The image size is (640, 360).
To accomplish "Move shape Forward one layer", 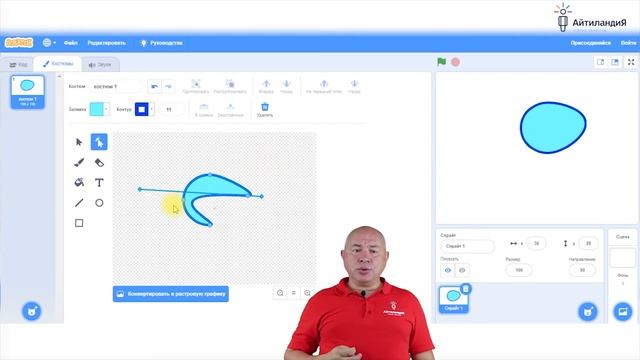I will [x=266, y=87].
